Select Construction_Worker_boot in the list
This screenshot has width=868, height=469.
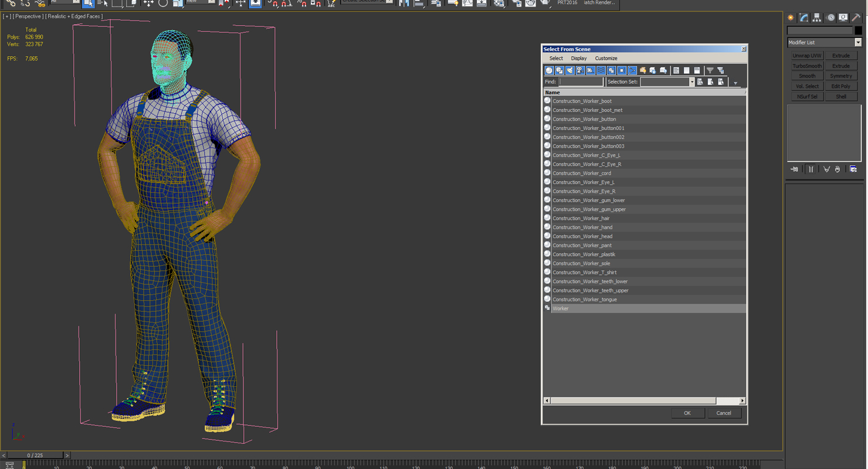(x=645, y=101)
